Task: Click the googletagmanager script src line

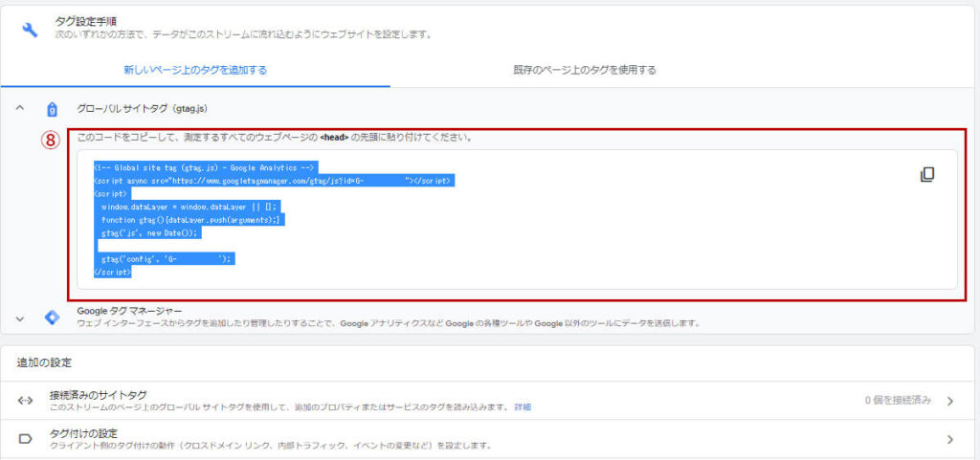Action: [x=274, y=181]
